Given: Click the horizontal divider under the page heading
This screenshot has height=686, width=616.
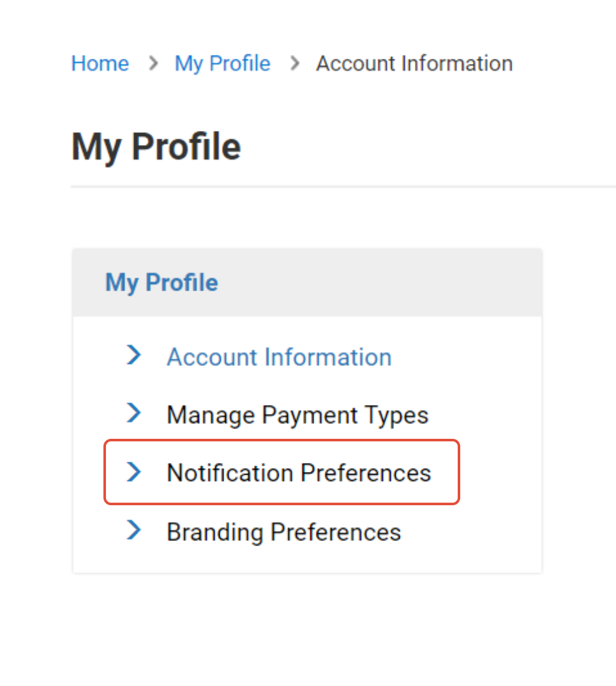Looking at the screenshot, I should click(343, 187).
